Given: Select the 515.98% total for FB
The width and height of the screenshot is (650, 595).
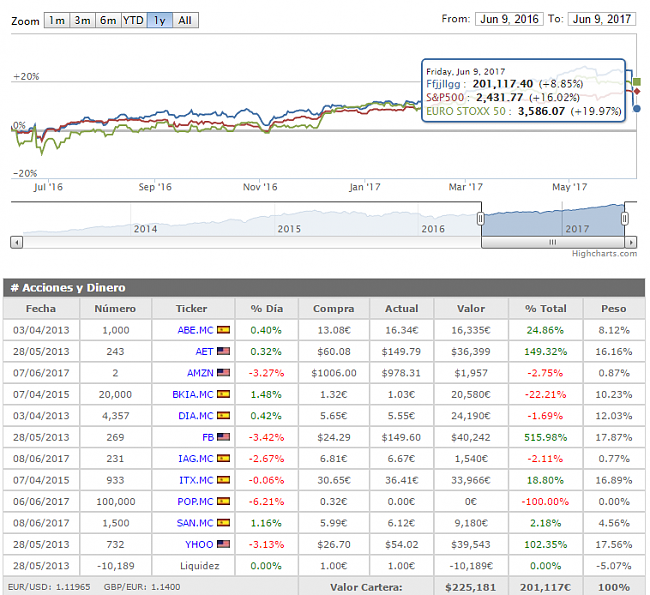Looking at the screenshot, I should pyautogui.click(x=546, y=437).
